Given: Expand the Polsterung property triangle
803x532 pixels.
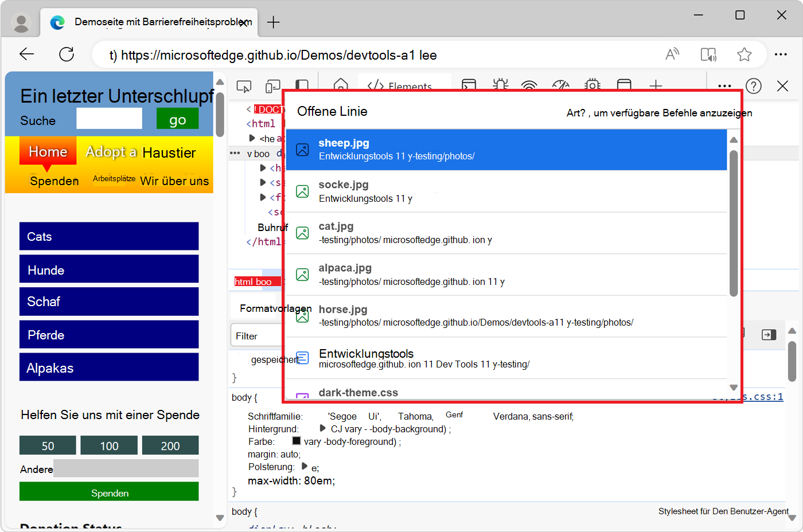Looking at the screenshot, I should pos(305,466).
